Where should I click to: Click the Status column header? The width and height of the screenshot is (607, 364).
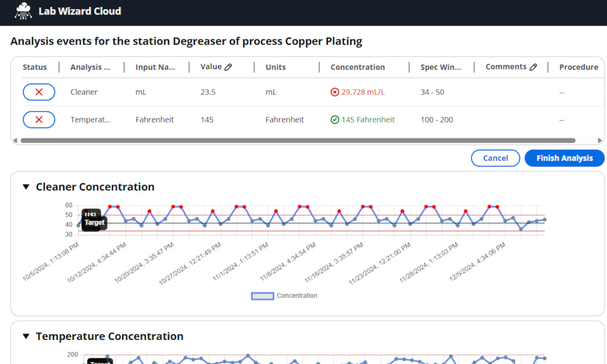coord(35,67)
